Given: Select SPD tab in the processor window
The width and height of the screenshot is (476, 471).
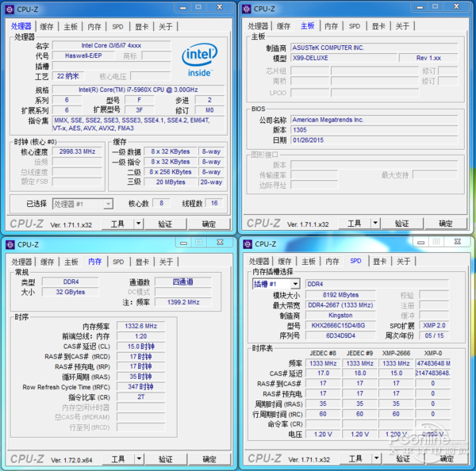Looking at the screenshot, I should pos(117,27).
